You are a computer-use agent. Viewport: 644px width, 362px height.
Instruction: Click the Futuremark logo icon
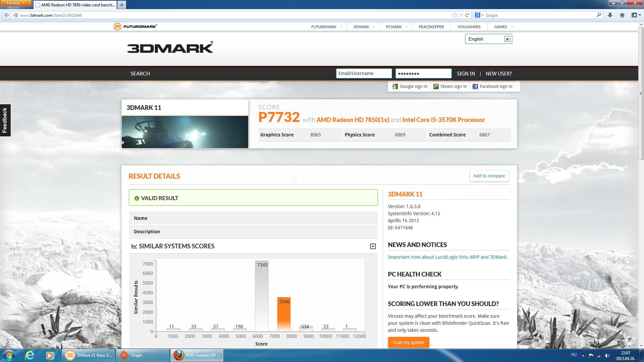117,26
